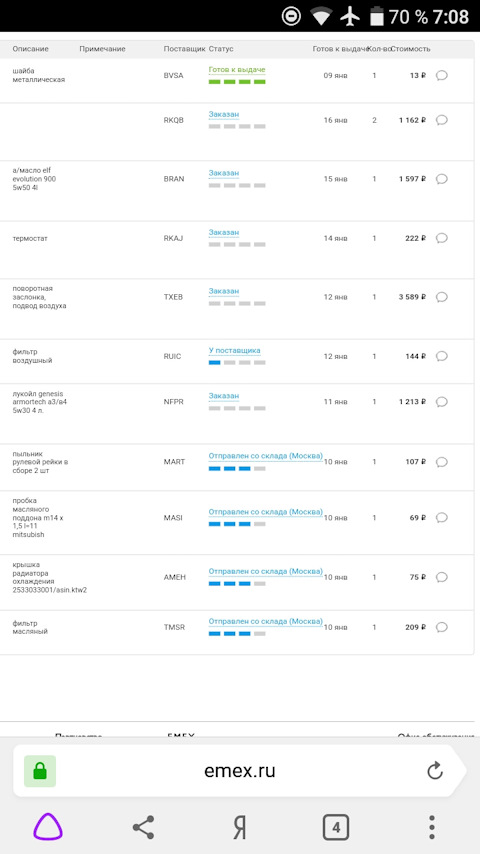Reload the page with refresh icon
480x854 pixels.
point(435,771)
